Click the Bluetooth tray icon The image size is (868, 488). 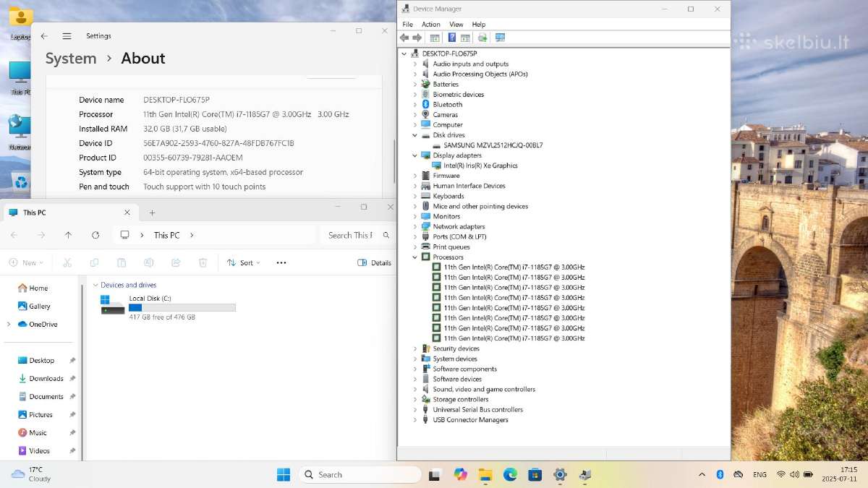point(720,474)
